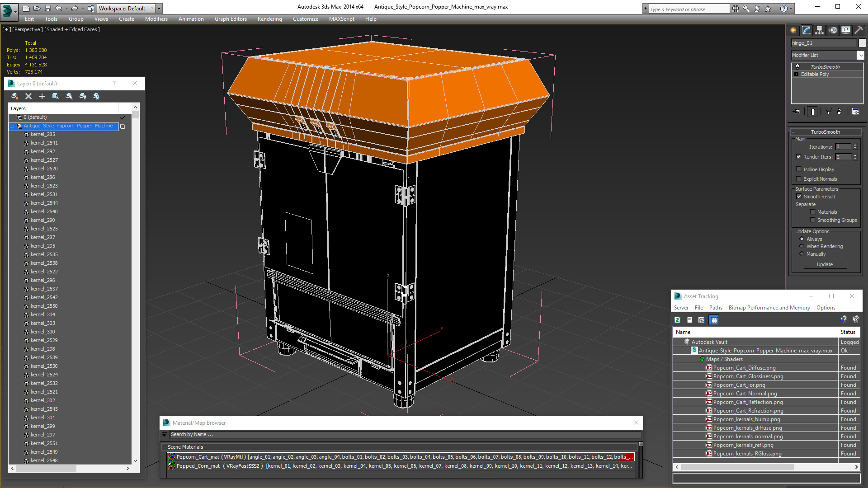Click the [Perspective] viewport label
Image resolution: width=868 pixels, height=488 pixels.
pyautogui.click(x=28, y=29)
